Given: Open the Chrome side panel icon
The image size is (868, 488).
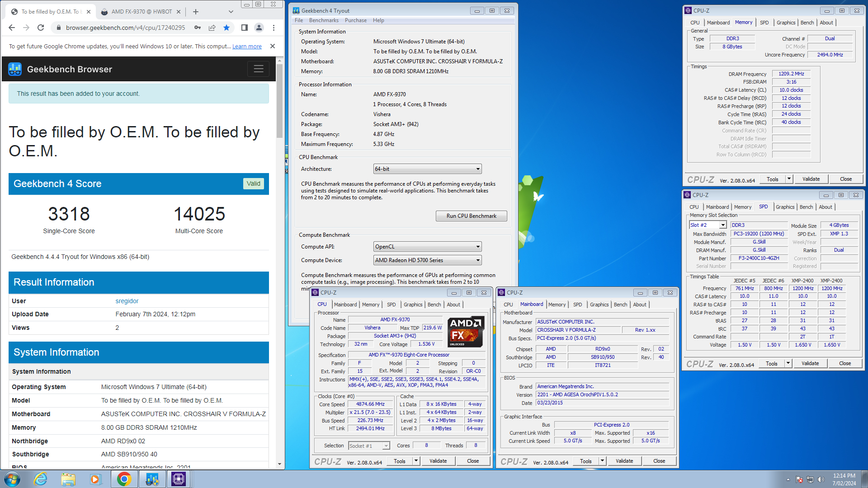Looking at the screenshot, I should pyautogui.click(x=245, y=28).
